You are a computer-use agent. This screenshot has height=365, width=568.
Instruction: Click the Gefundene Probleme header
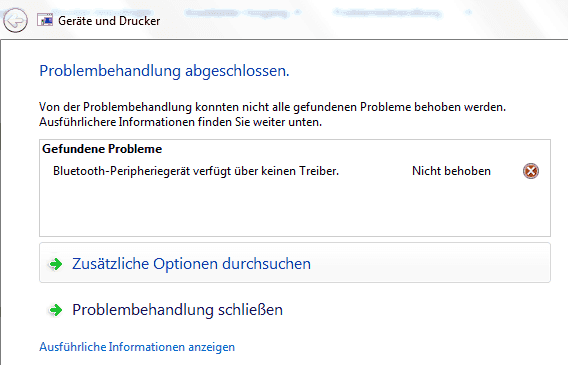point(102,149)
